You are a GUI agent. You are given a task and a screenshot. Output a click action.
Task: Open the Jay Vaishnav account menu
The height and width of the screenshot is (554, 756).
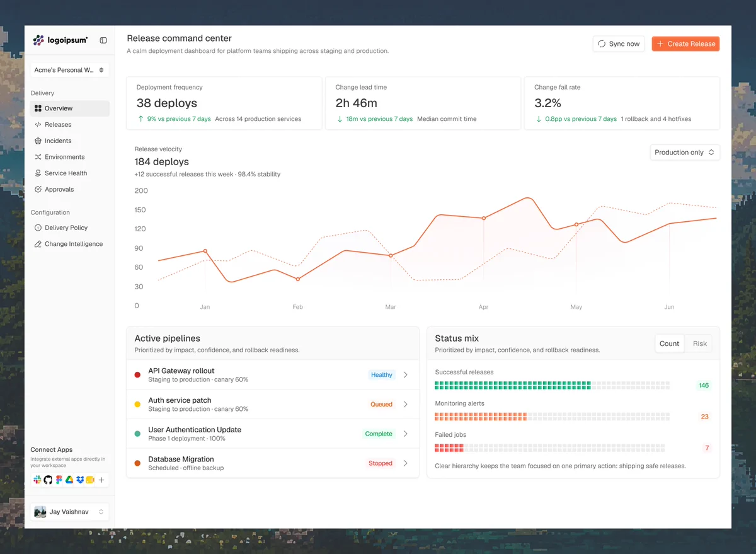point(69,512)
